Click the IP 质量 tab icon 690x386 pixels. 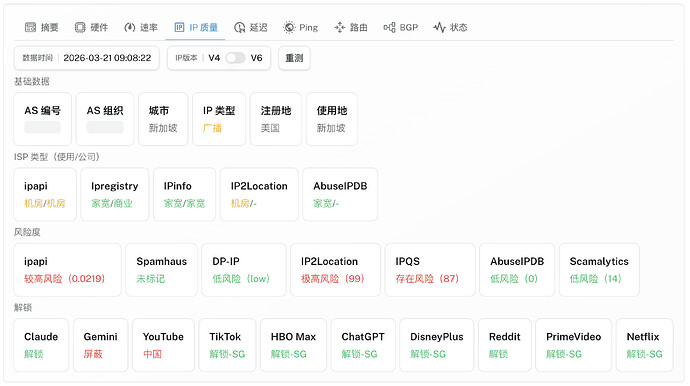(179, 28)
